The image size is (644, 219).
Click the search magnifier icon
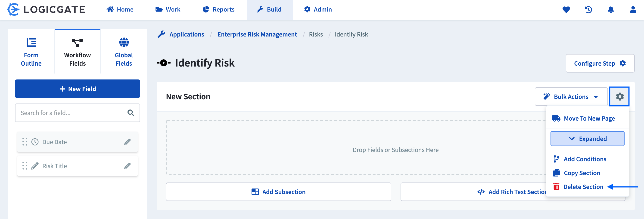coord(131,113)
